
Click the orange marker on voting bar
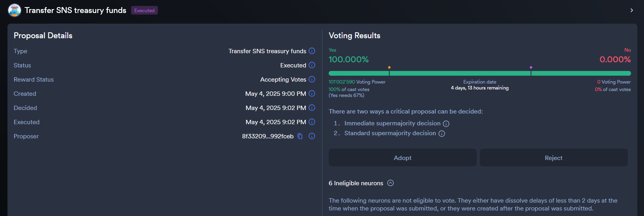tap(389, 68)
